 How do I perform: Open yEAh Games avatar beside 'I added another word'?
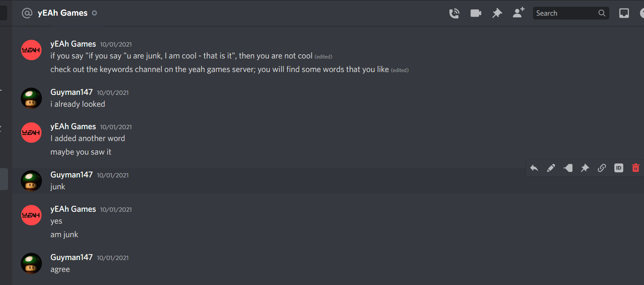click(31, 133)
